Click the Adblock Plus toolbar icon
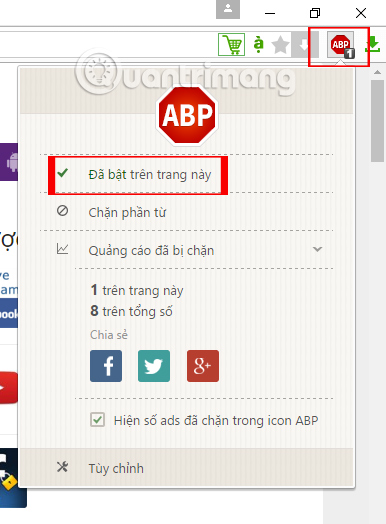 pos(341,45)
